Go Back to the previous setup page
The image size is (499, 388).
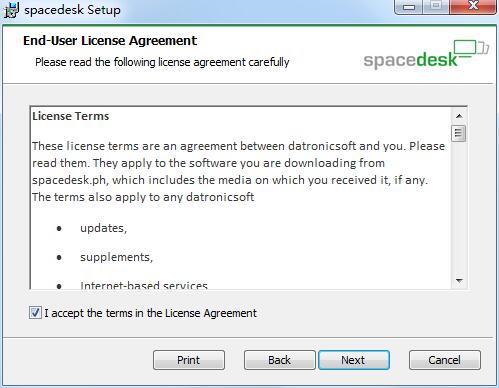[279, 360]
